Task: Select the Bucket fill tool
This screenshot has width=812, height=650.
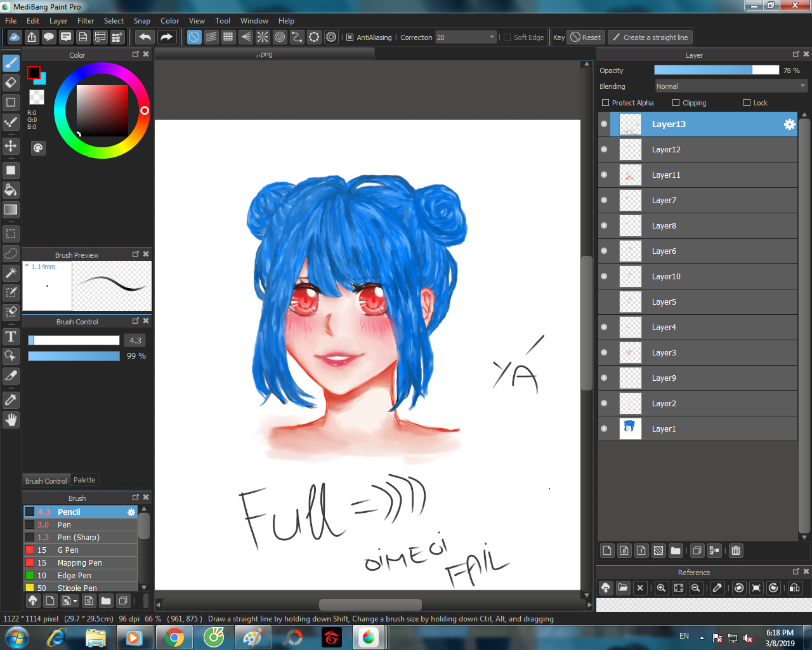Action: point(11,190)
